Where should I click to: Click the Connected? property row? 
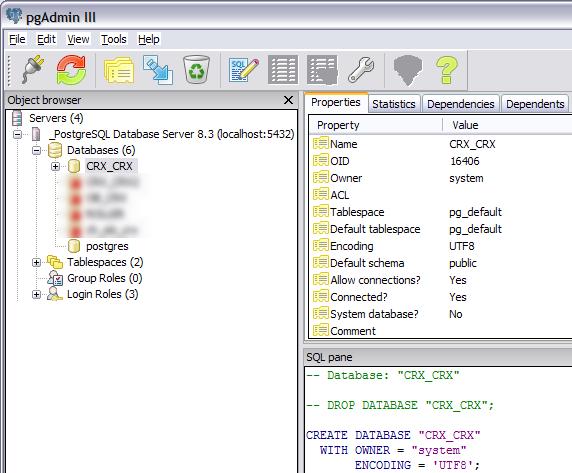pos(441,297)
